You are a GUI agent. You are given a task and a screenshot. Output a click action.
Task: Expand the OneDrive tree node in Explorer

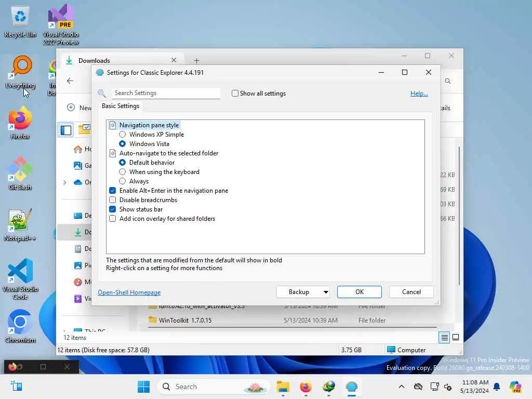tap(64, 182)
